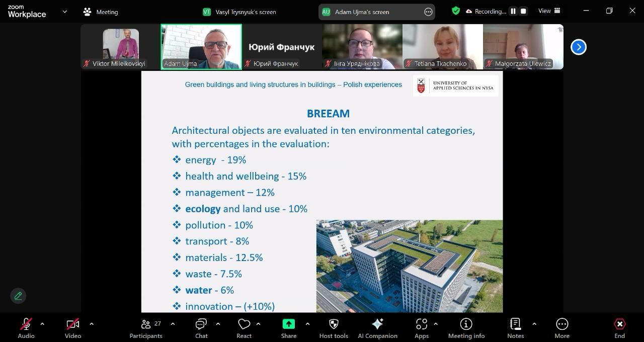Click the End meeting button
This screenshot has width=644, height=342.
click(619, 328)
